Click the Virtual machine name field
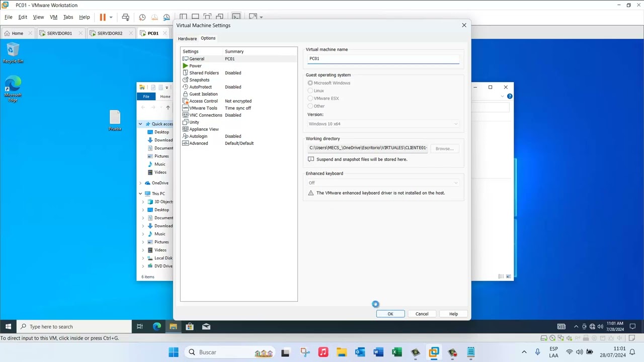 click(x=383, y=59)
